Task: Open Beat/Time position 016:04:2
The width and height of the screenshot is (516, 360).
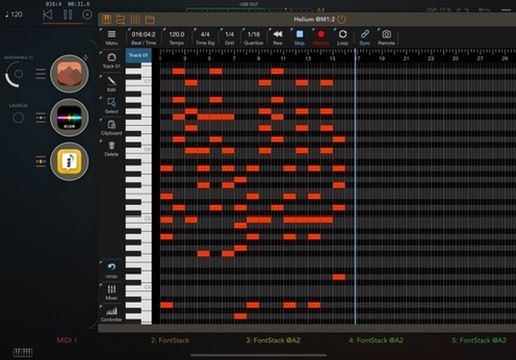Action: 143,37
